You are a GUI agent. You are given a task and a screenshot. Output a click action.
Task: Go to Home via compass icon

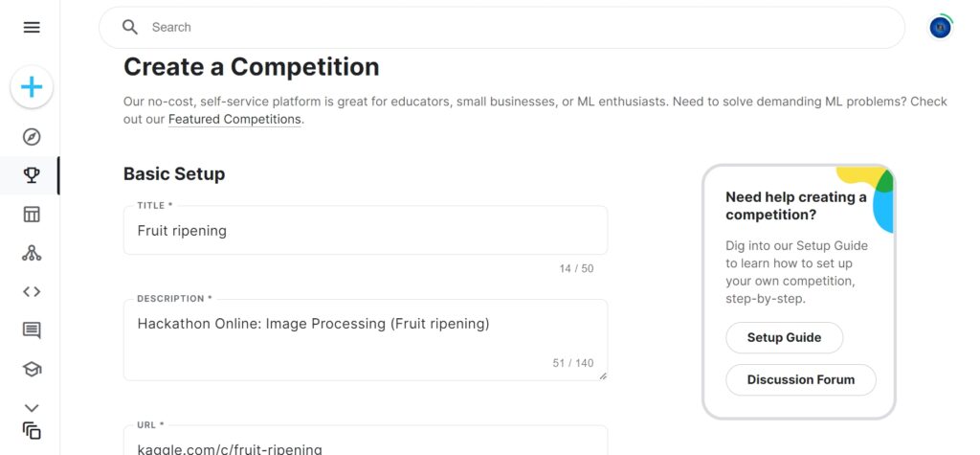click(32, 137)
